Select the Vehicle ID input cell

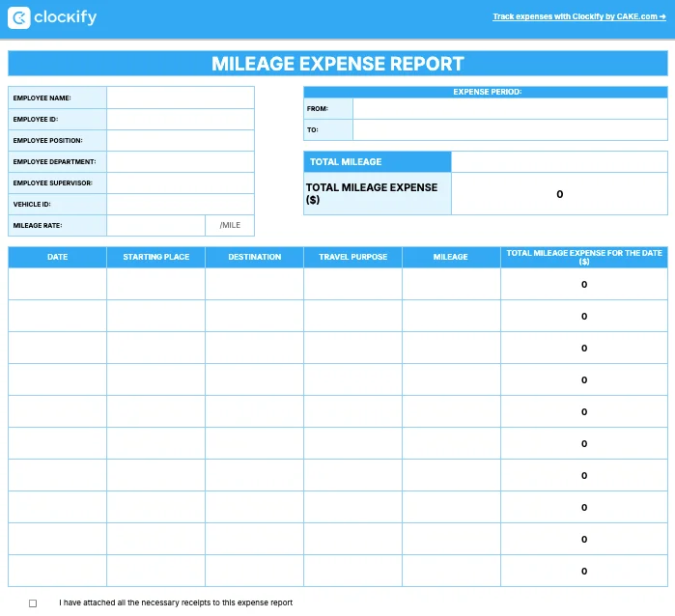(181, 204)
